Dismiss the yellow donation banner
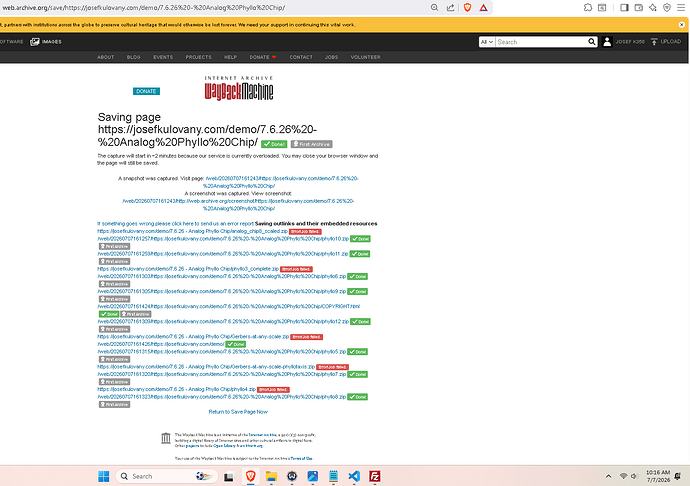This screenshot has height=486, width=690. (x=681, y=25)
